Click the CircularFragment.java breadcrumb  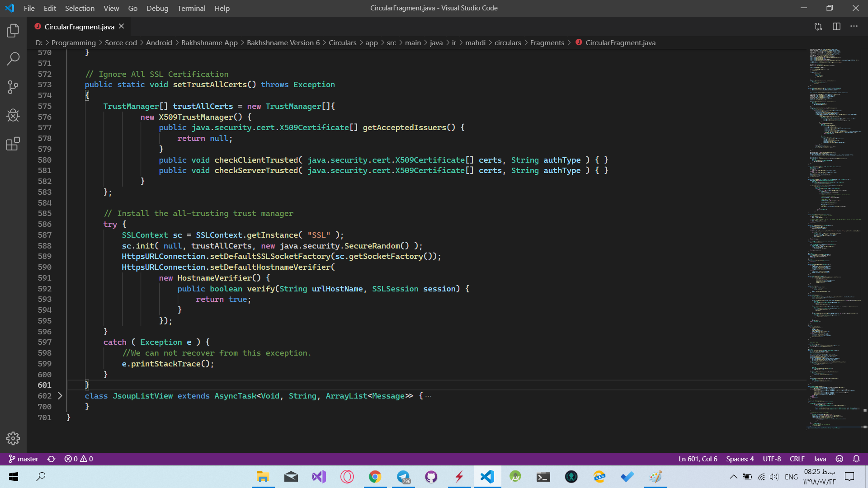point(620,42)
